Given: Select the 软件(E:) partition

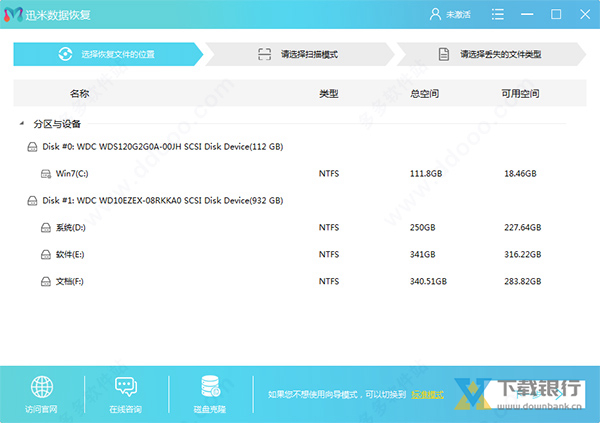Looking at the screenshot, I should [x=70, y=254].
